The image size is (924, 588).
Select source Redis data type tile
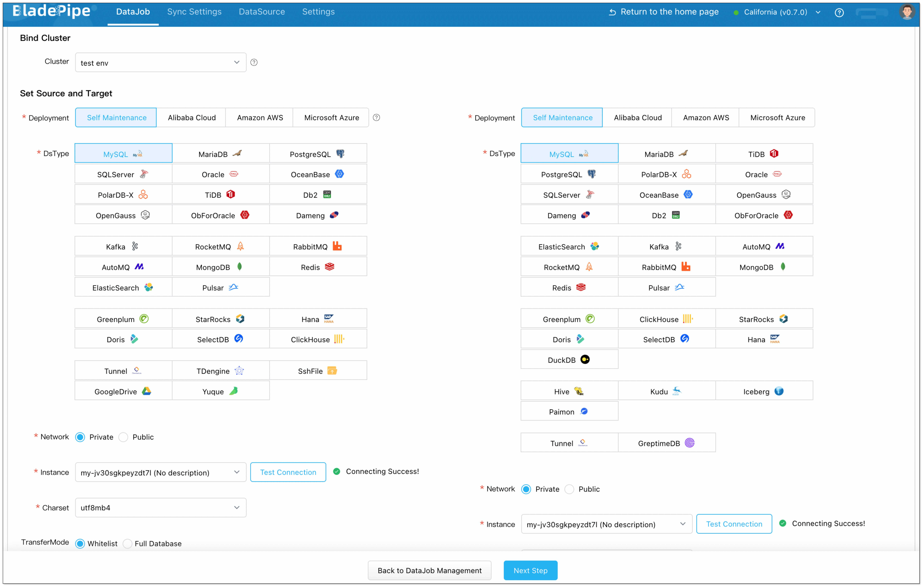pos(318,267)
